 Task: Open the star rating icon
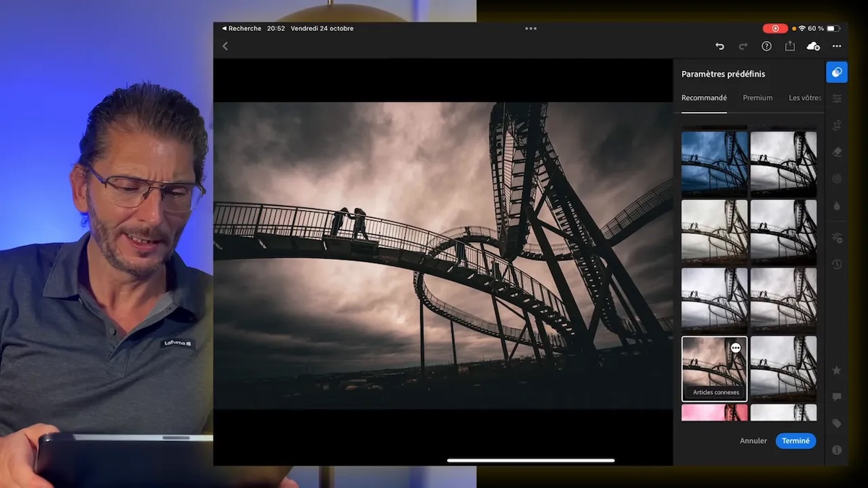[x=837, y=370]
